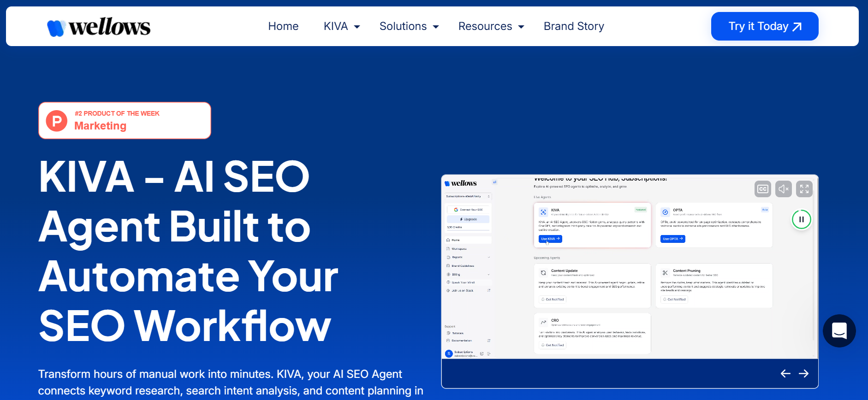Pause the demo video playback
Viewport: 868px width, 400px height.
pyautogui.click(x=802, y=219)
